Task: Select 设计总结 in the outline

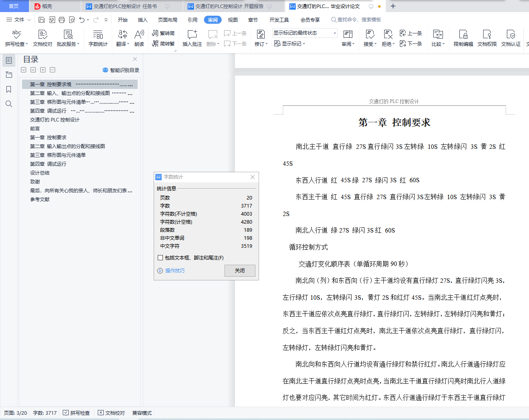Action: 40,173
